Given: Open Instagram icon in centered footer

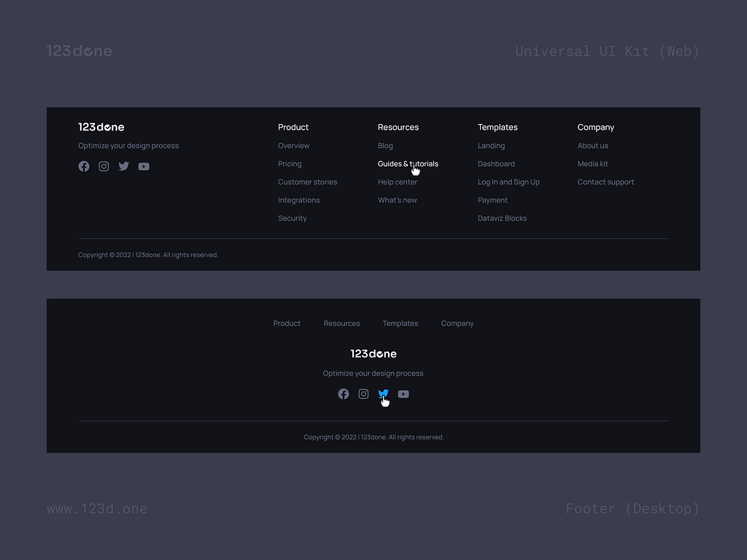Looking at the screenshot, I should pos(363,394).
